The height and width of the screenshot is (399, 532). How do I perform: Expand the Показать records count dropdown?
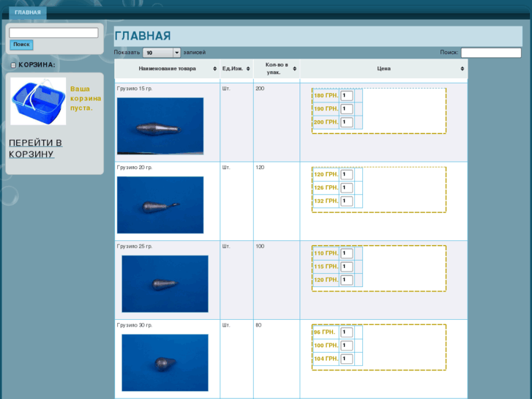tap(162, 53)
